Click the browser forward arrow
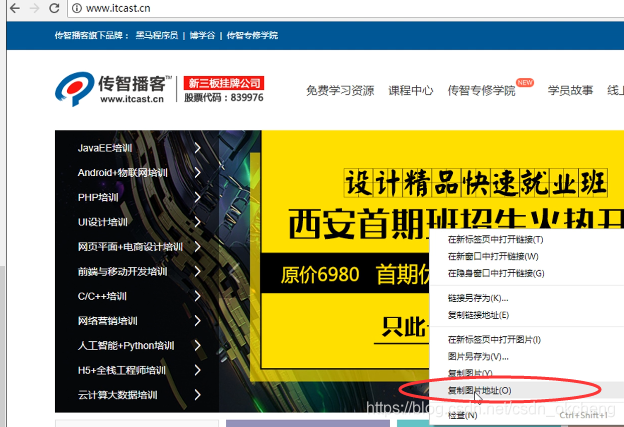Viewport: 624px width, 427px height. click(35, 8)
